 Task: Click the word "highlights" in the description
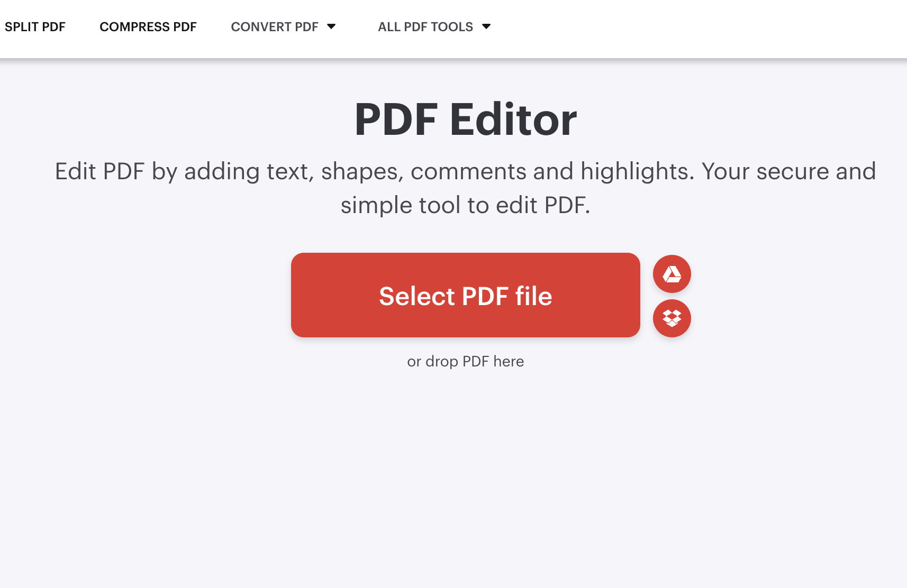[x=637, y=171]
